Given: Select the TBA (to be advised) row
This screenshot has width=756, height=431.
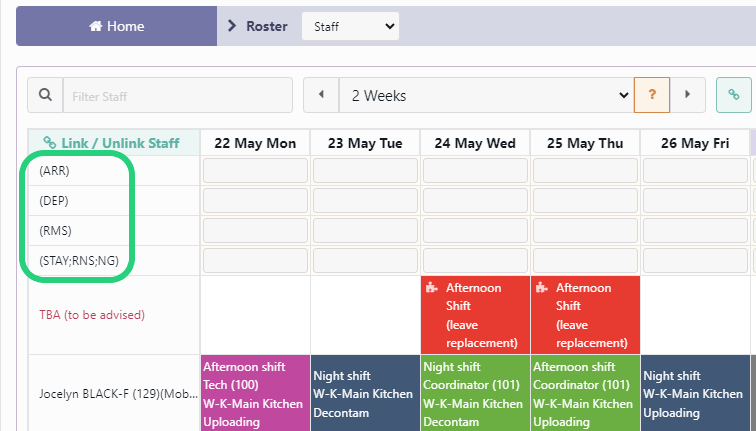Looking at the screenshot, I should (x=92, y=315).
